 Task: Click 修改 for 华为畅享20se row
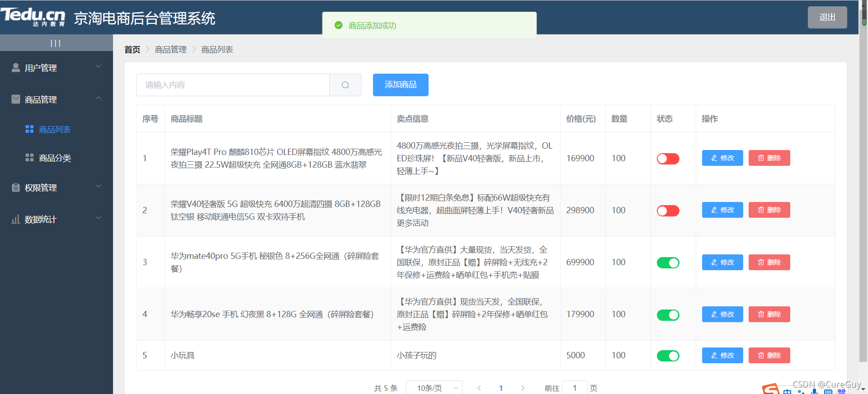722,314
